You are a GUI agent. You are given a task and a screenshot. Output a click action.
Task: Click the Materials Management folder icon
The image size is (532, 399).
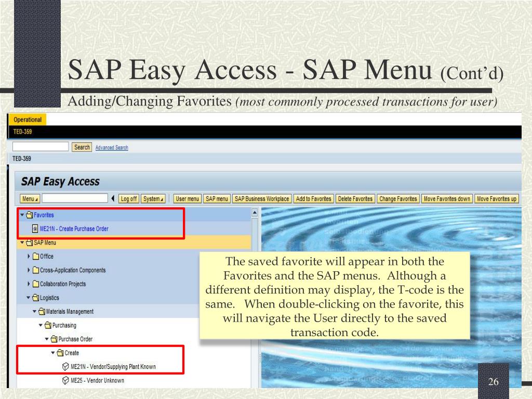coord(42,312)
